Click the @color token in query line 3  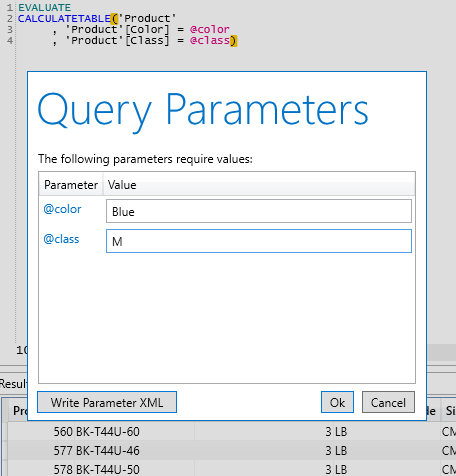click(210, 29)
